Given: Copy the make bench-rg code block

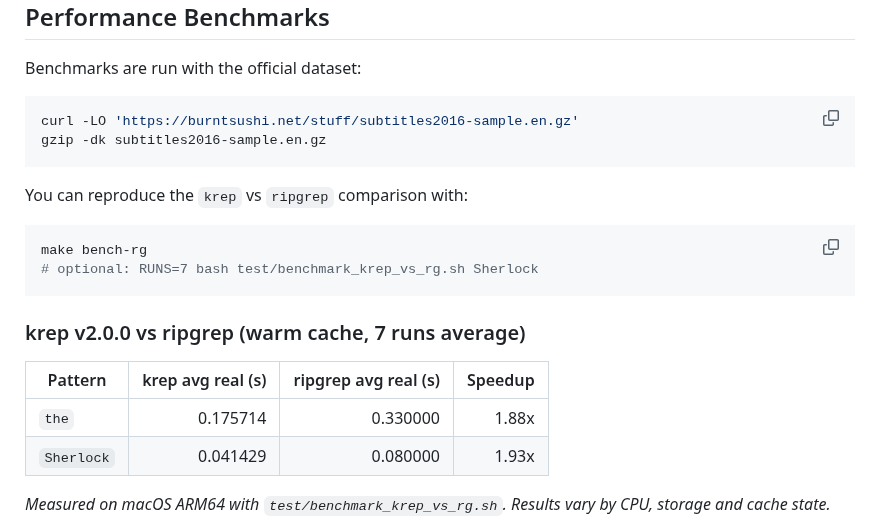Looking at the screenshot, I should click(x=830, y=247).
